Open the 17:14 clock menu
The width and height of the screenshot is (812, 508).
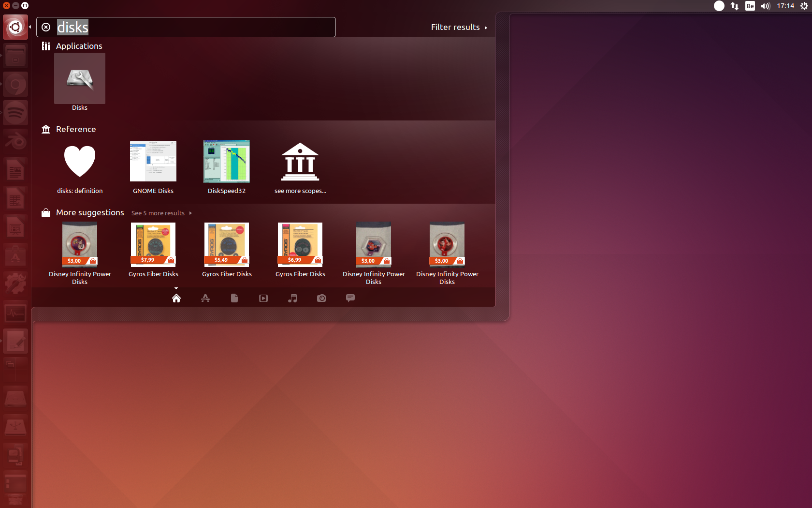click(785, 6)
